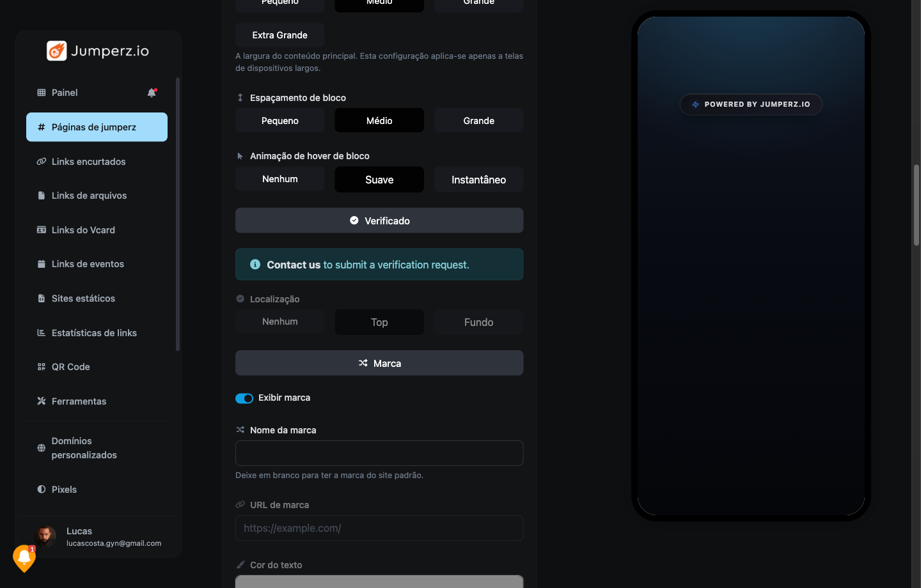Click the page vertical scrollbar thumb
Viewport: 921px width, 588px height.
(917, 205)
